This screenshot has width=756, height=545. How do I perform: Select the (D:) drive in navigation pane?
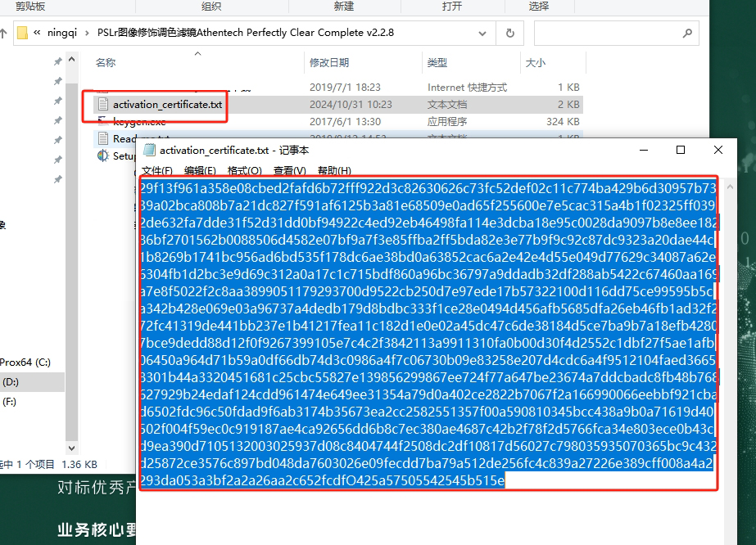[x=11, y=382]
